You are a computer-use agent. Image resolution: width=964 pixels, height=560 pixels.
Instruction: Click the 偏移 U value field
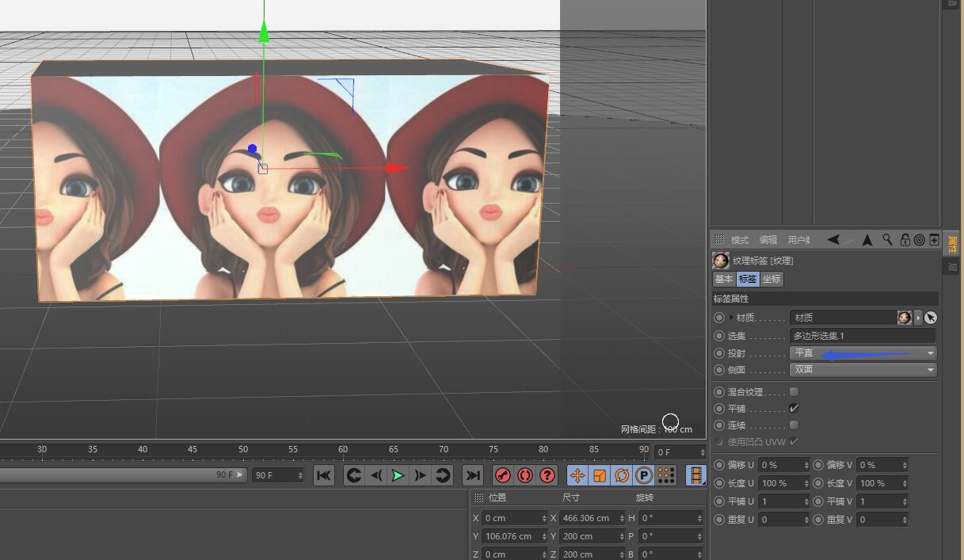[x=784, y=465]
